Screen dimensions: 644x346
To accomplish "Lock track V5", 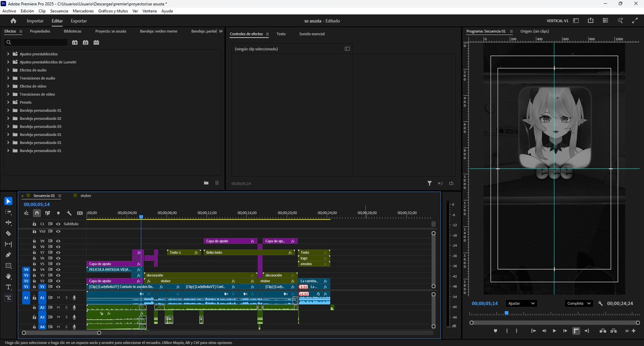I will coord(34,264).
